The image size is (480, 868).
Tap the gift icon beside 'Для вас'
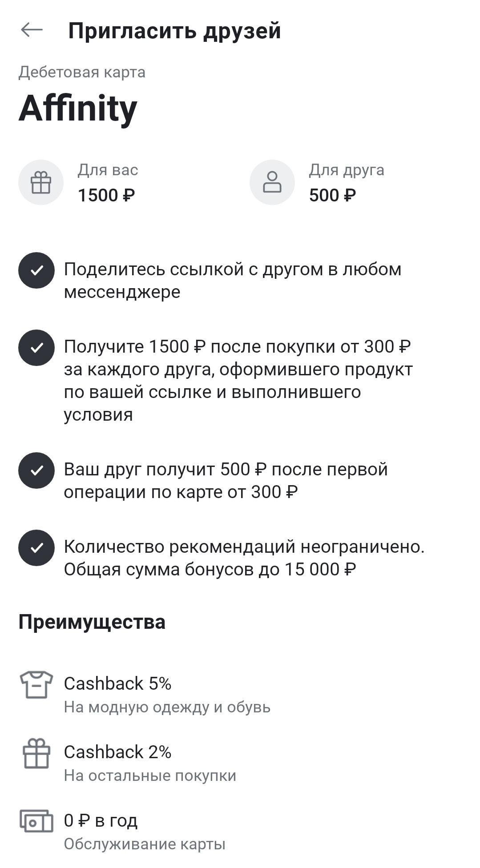[x=41, y=182]
